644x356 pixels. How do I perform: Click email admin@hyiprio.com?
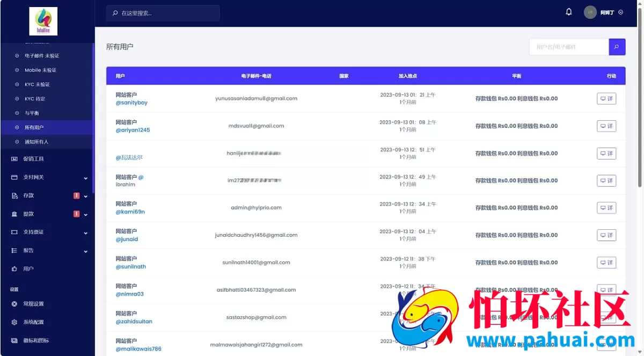[256, 208]
